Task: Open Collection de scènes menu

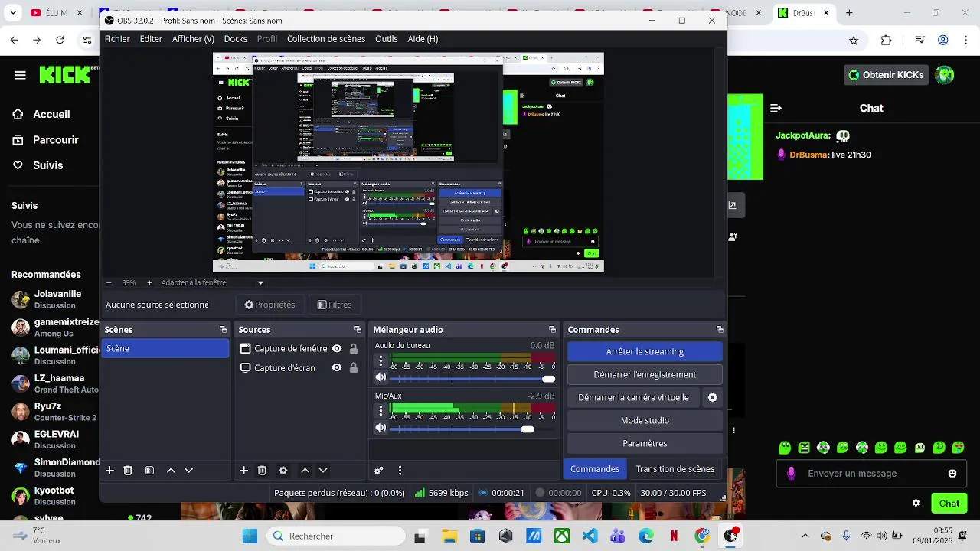Action: tap(326, 39)
